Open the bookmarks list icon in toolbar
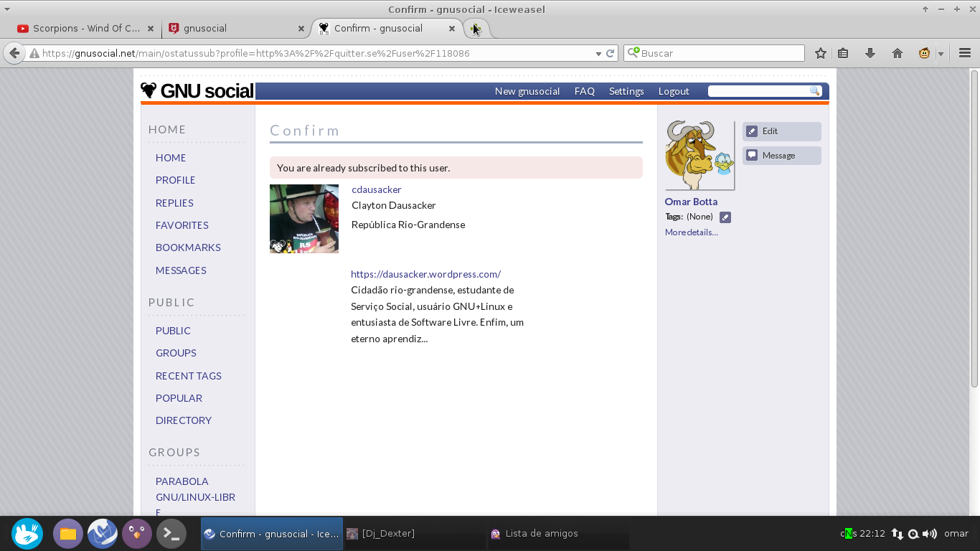This screenshot has width=980, height=551. click(x=844, y=53)
